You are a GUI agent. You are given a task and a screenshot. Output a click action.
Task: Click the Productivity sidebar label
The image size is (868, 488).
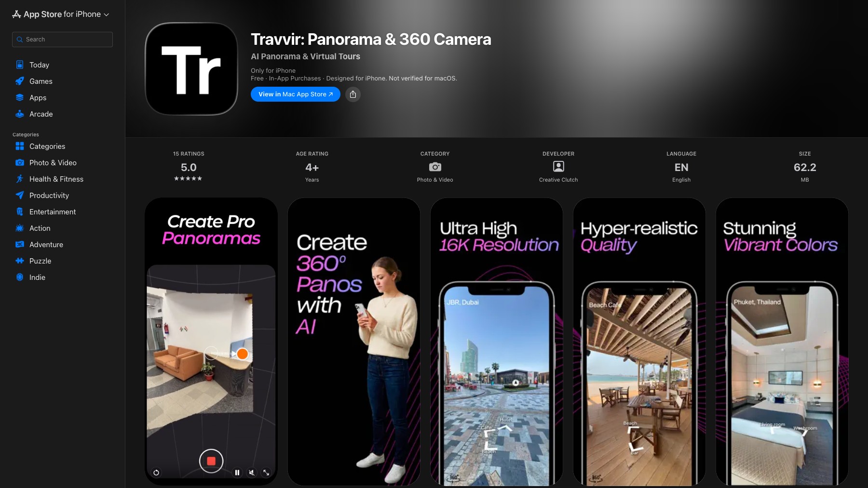tap(49, 196)
